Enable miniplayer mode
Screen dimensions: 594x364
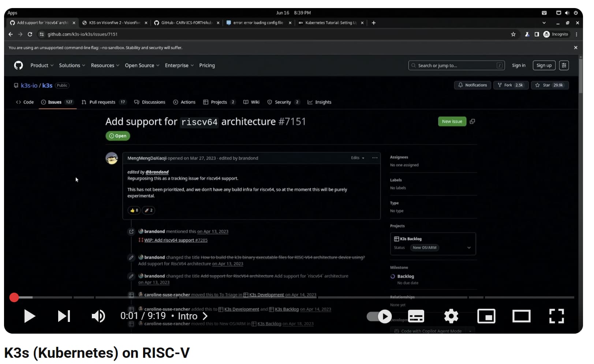click(x=486, y=316)
